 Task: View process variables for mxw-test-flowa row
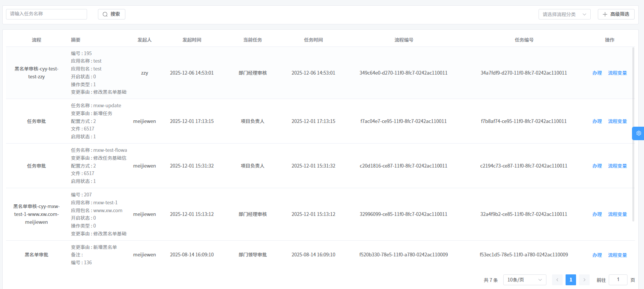pos(617,166)
